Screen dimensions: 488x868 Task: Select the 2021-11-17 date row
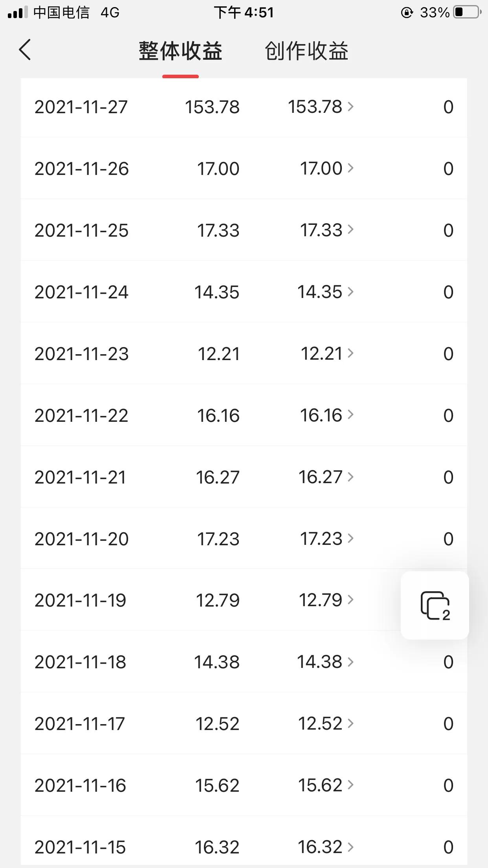tap(80, 724)
